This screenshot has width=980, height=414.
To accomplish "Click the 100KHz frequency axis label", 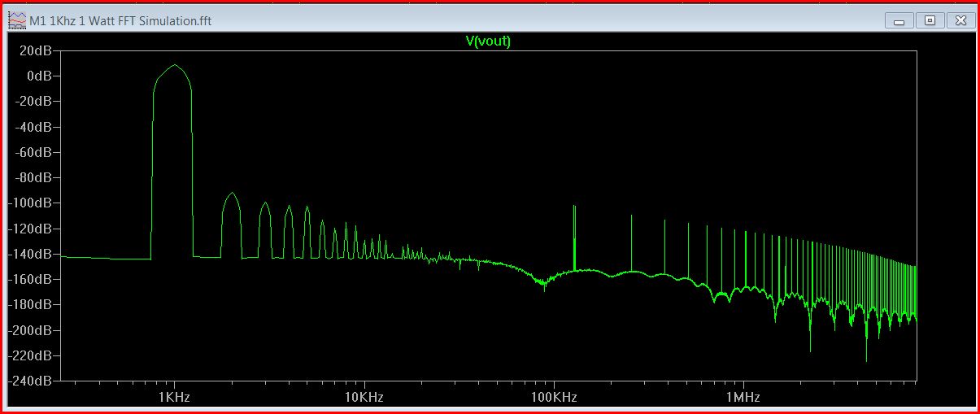I will pyautogui.click(x=554, y=397).
